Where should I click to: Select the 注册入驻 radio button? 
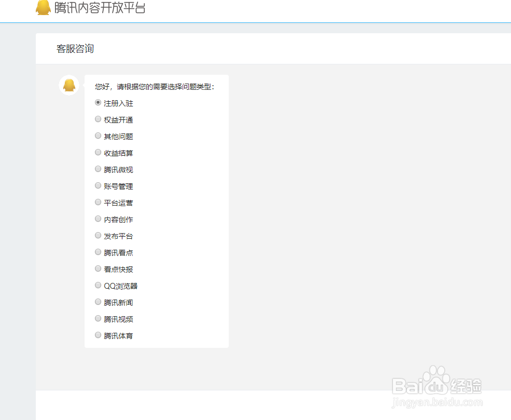coord(98,102)
